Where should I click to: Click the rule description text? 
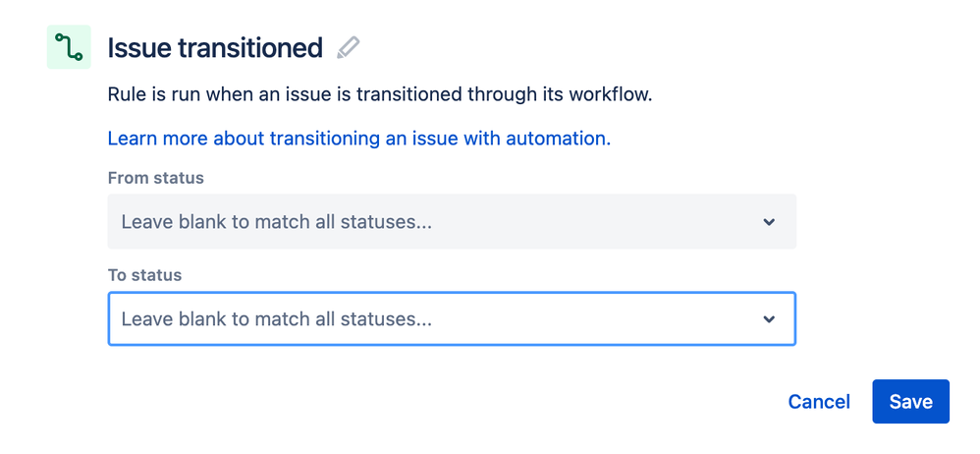(379, 95)
